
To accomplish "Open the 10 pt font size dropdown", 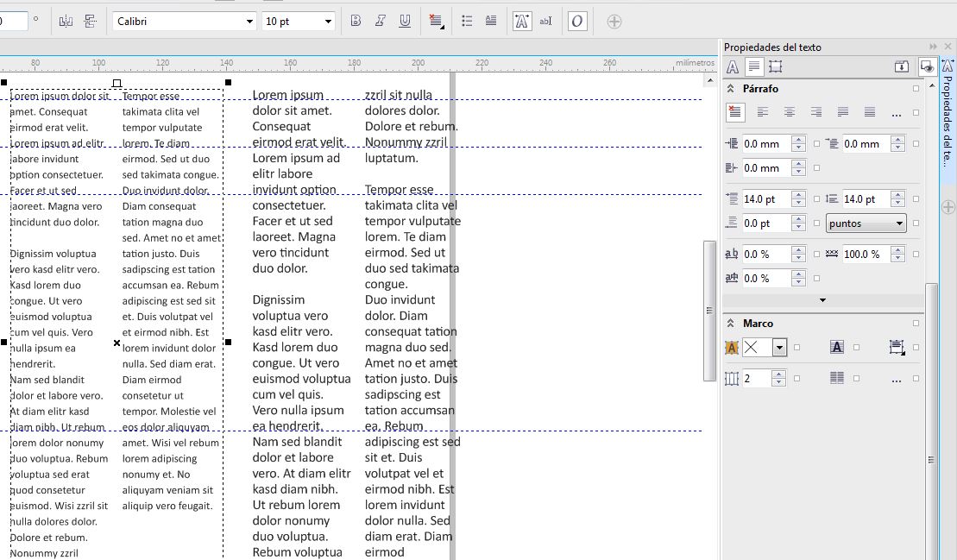I will (328, 22).
